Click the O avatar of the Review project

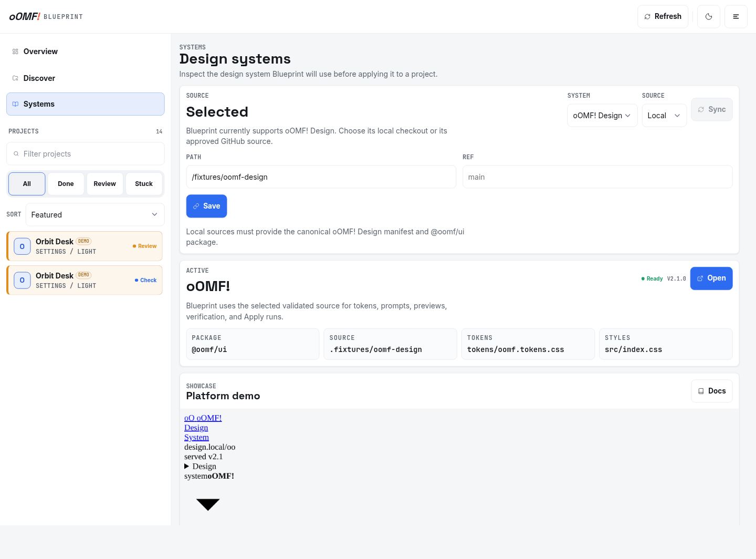pyautogui.click(x=22, y=246)
